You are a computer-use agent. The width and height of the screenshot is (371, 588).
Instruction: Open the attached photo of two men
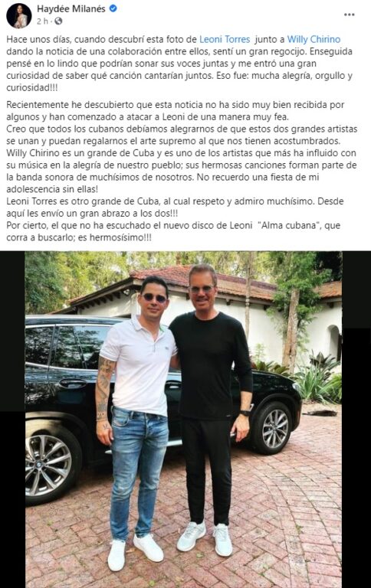(x=184, y=420)
